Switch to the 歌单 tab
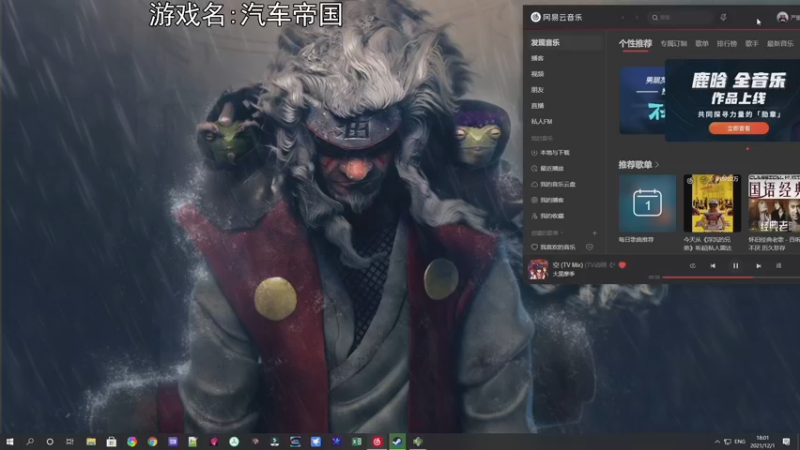This screenshot has height=450, width=800. (x=702, y=44)
